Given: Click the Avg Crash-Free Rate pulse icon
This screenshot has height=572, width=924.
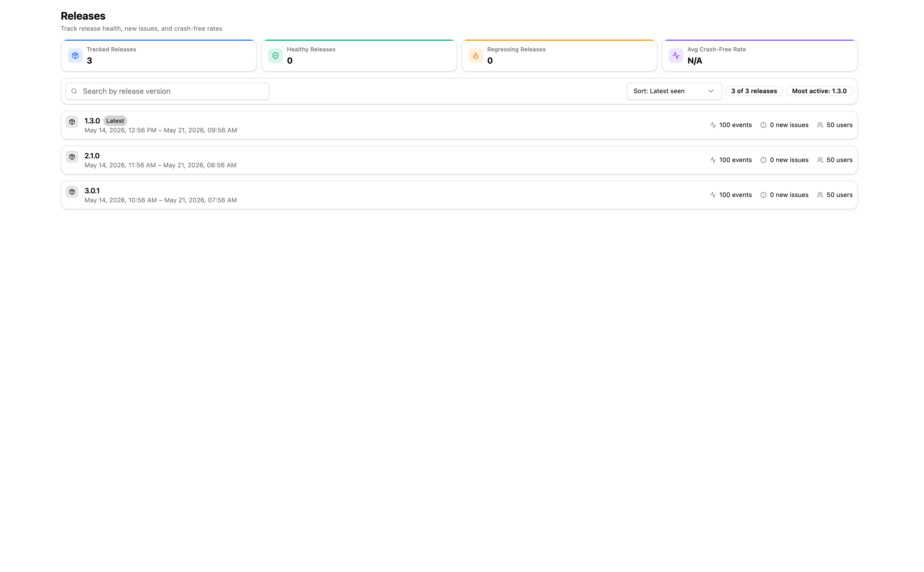Looking at the screenshot, I should [676, 56].
